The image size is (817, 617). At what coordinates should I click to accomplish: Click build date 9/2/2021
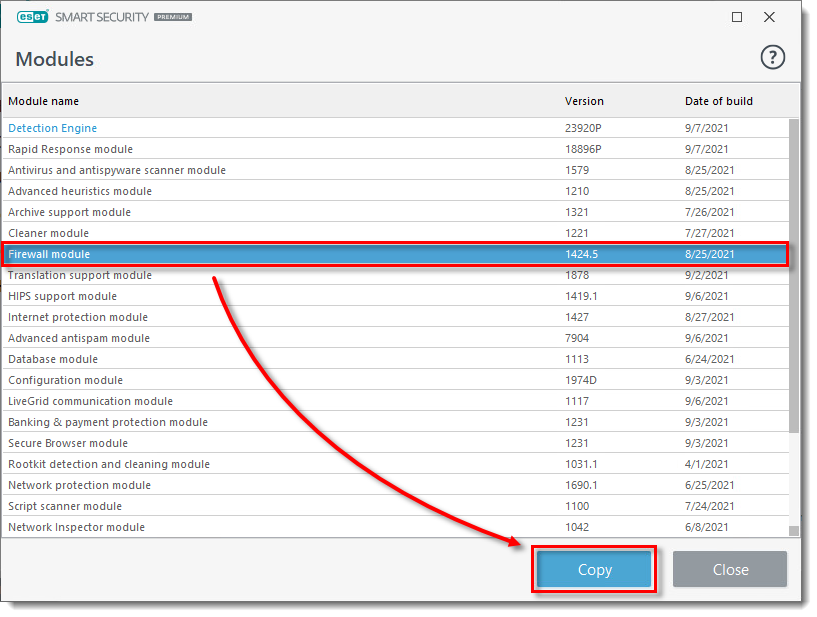click(707, 275)
